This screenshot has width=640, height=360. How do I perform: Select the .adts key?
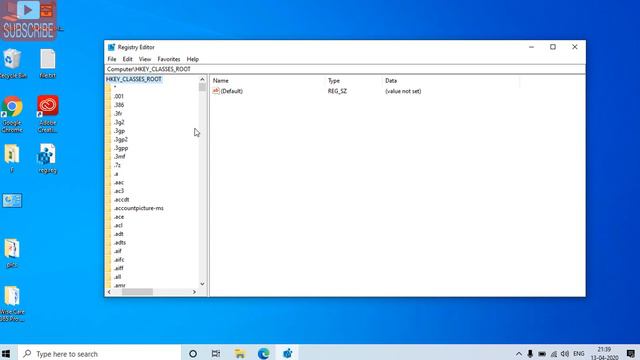pos(120,242)
